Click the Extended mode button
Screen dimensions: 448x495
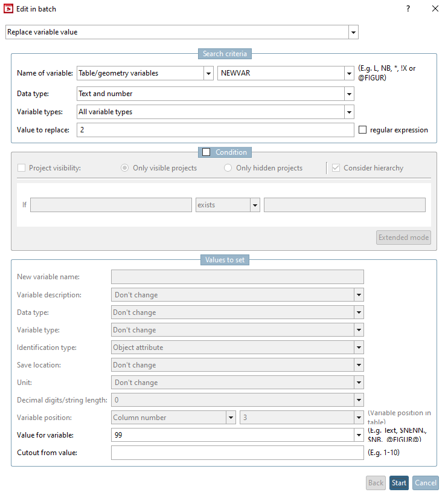(403, 238)
